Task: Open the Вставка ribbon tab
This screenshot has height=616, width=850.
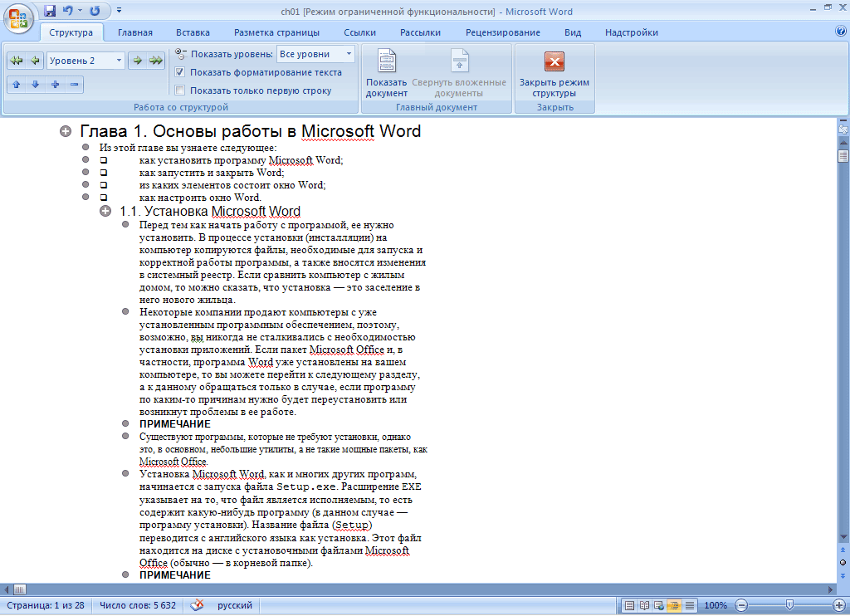Action: tap(193, 32)
